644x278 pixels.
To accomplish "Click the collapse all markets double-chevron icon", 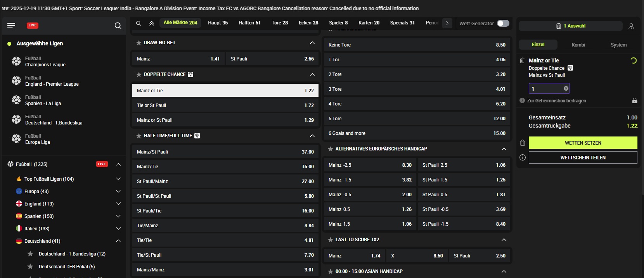I will pyautogui.click(x=152, y=23).
